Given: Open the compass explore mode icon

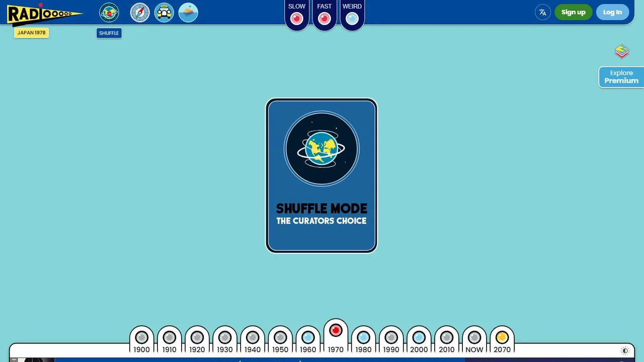Looking at the screenshot, I should coord(140,13).
